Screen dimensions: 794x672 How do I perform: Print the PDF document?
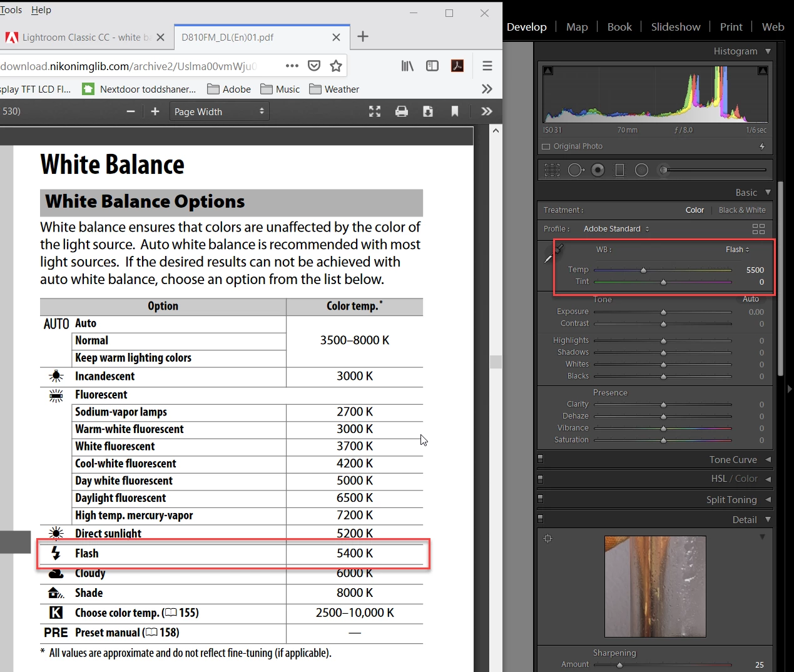click(402, 111)
